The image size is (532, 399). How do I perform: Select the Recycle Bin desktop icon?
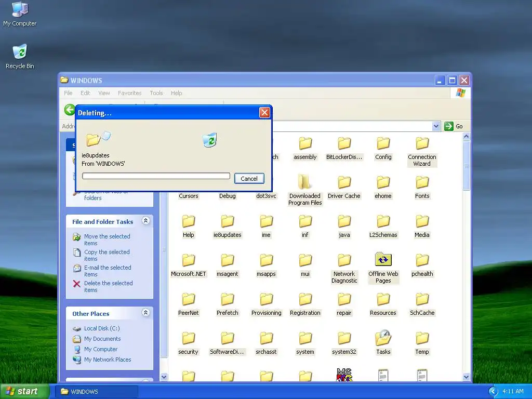pos(20,57)
